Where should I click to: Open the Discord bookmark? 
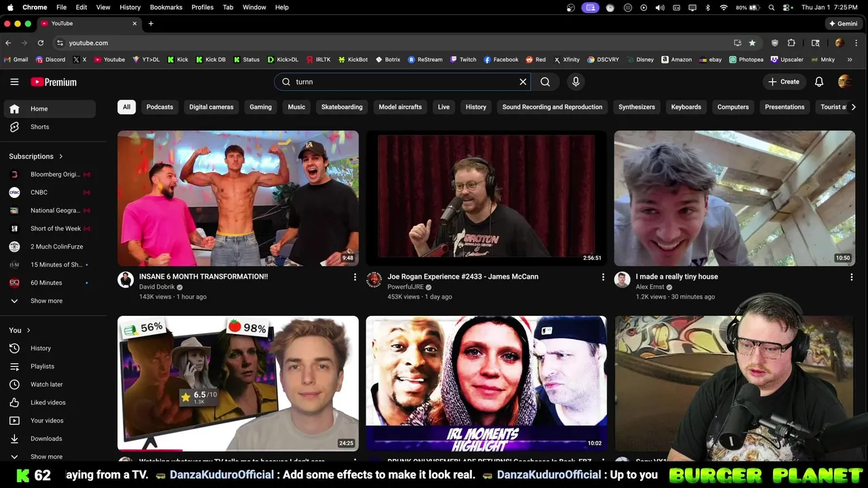coord(51,60)
